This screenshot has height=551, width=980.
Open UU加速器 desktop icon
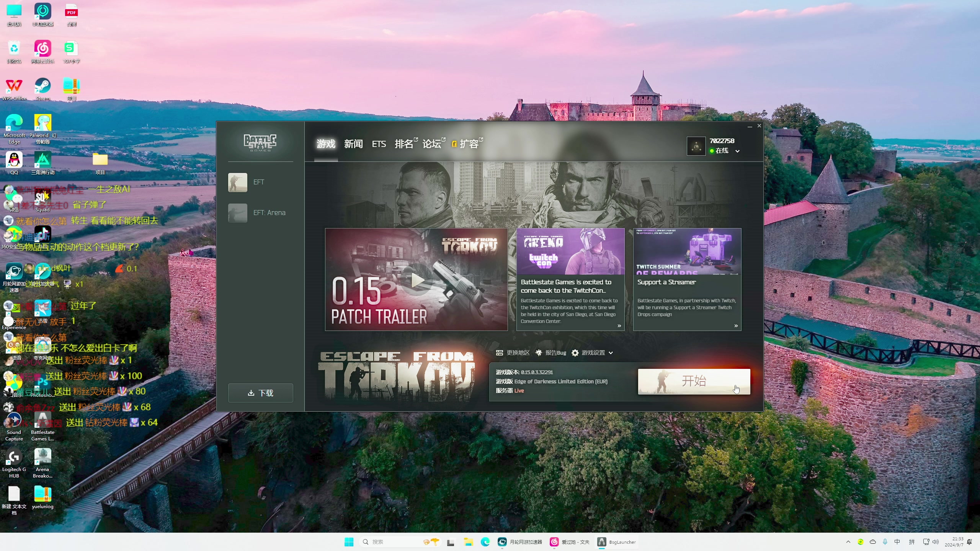point(43,15)
